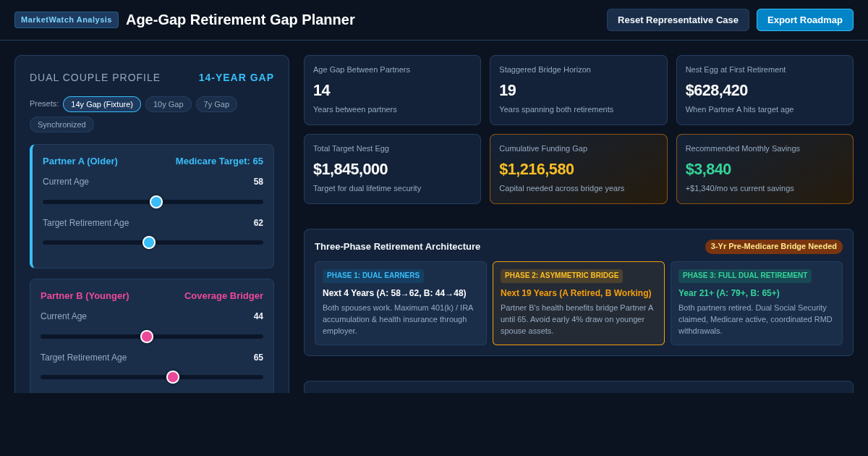Image resolution: width=868 pixels, height=456 pixels.
Task: Open the Phase 1: Dual Earners card
Action: [x=401, y=303]
